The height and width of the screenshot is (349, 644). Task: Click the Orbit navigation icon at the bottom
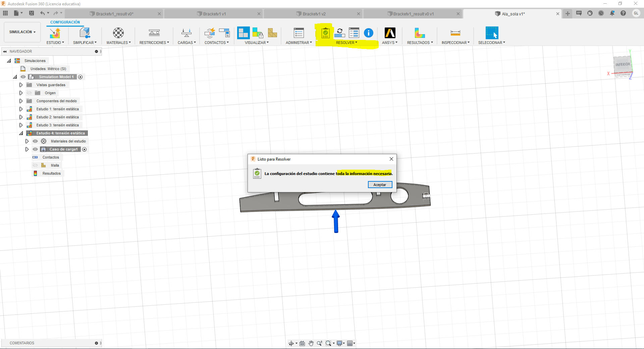click(x=291, y=343)
